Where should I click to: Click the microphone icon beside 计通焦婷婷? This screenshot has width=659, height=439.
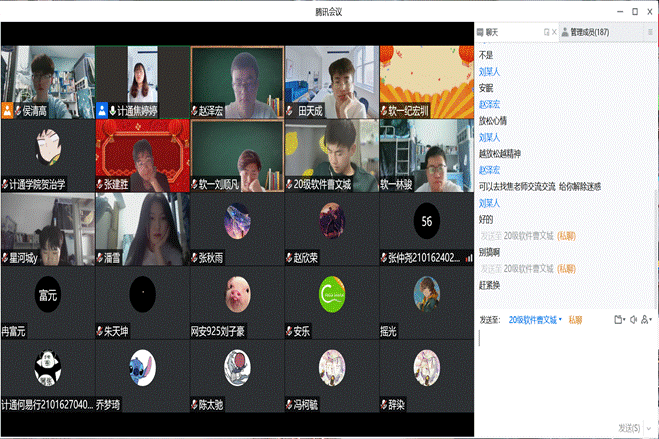click(x=112, y=111)
